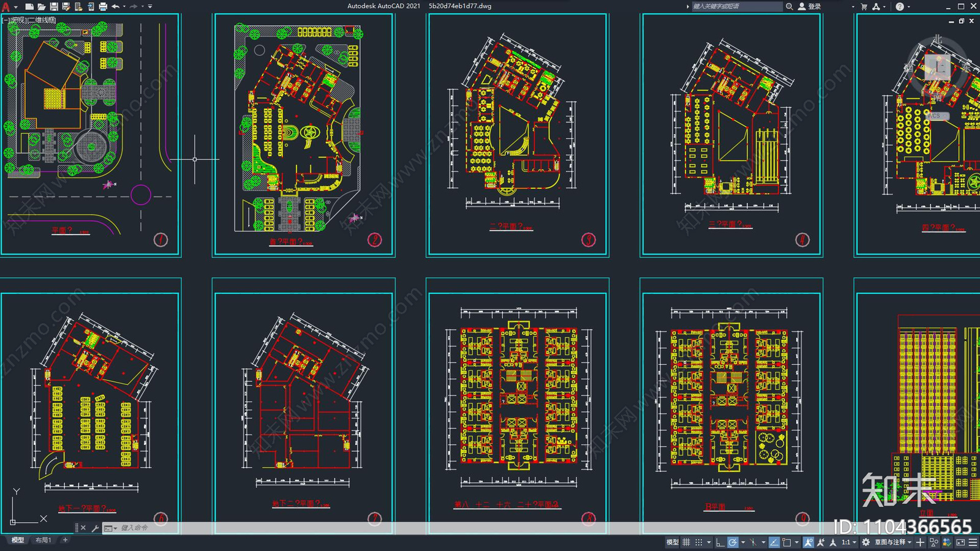Open from Web & Mobile icon

(78, 7)
